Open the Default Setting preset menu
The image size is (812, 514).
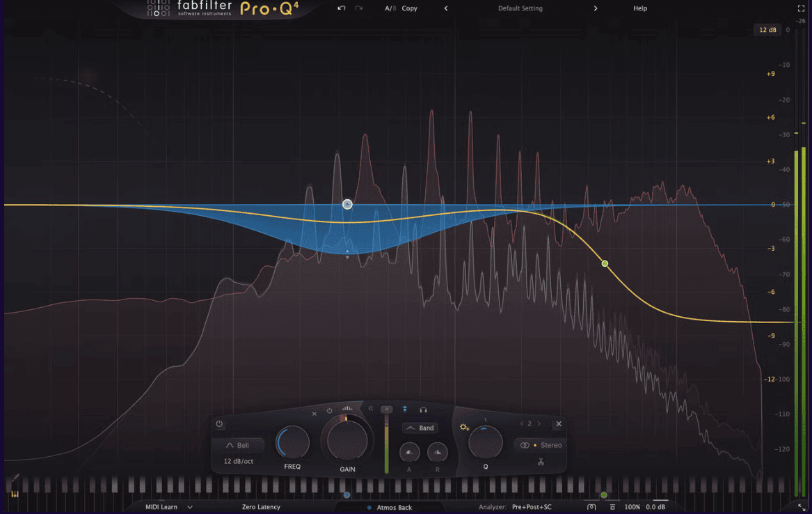pyautogui.click(x=520, y=8)
